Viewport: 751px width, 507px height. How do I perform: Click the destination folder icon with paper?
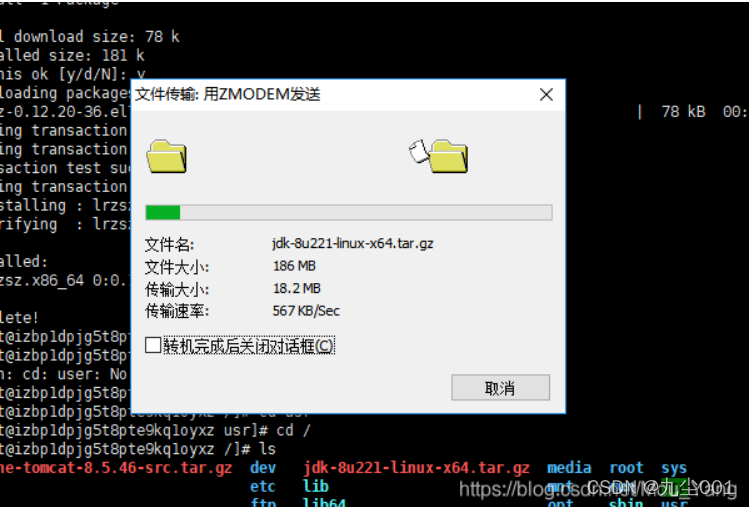click(448, 156)
